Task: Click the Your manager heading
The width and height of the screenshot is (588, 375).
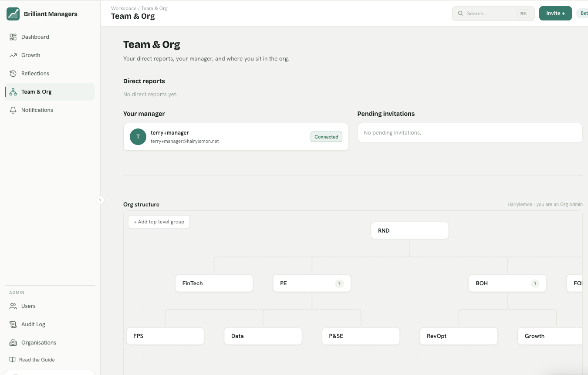Action: pos(144,114)
